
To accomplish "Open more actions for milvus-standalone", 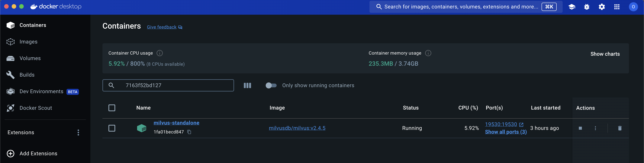I will 595,128.
